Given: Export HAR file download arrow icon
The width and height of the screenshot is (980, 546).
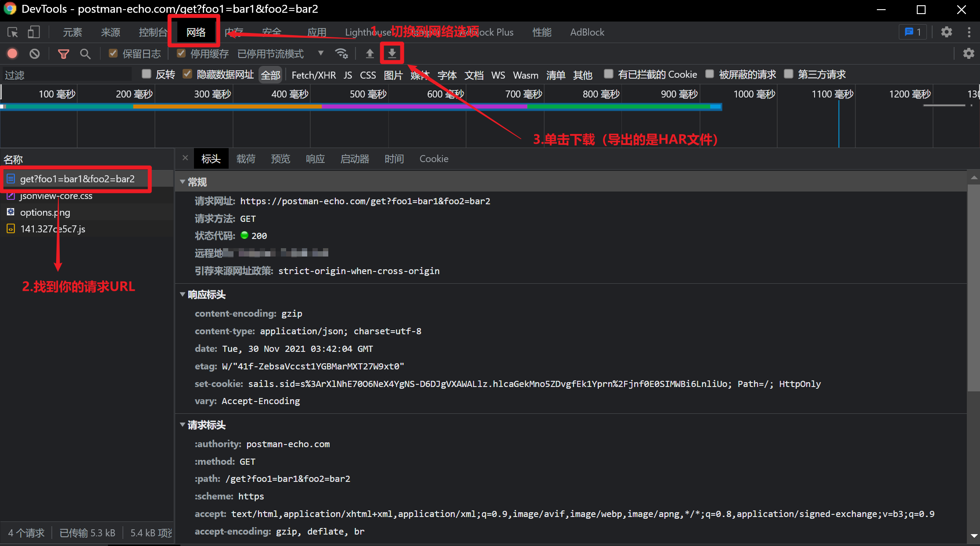Looking at the screenshot, I should point(392,54).
